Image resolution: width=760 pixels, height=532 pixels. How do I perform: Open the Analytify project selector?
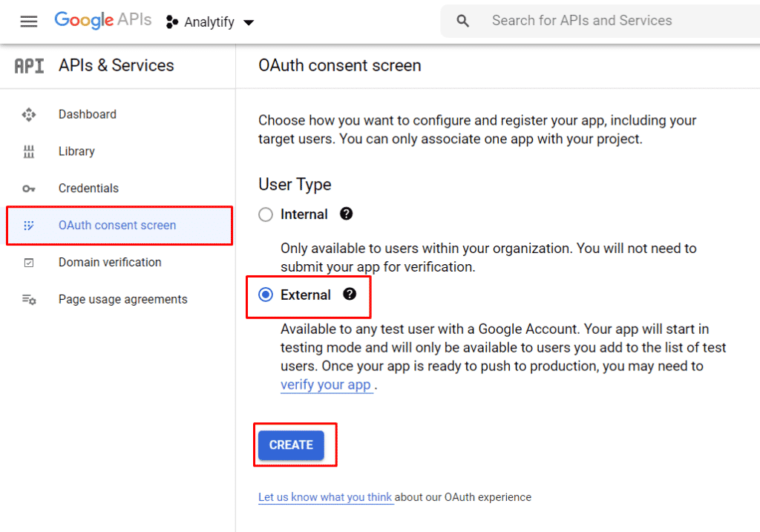209,22
